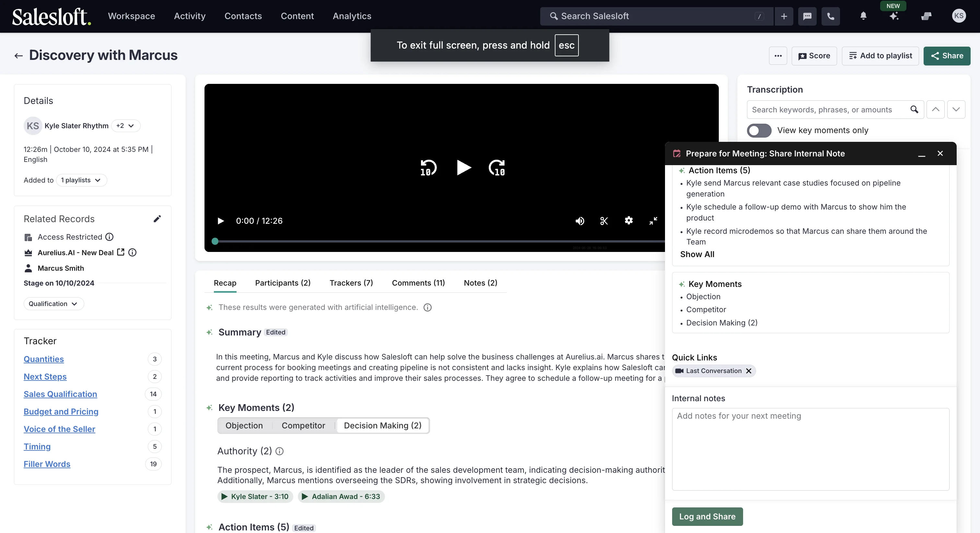Click info icon next to Authority (2)

coord(279,451)
